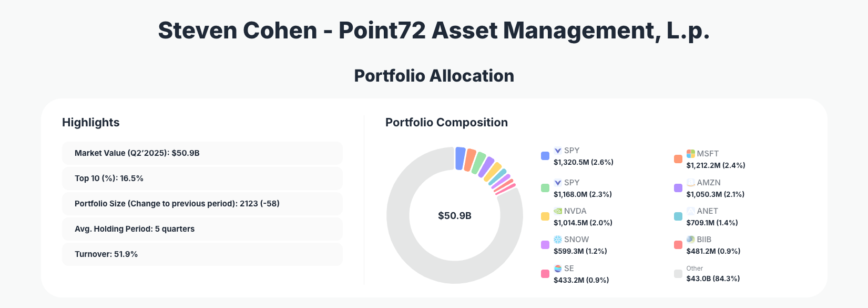
Task: Click the SPY logo above $1,320.5M
Action: tap(558, 151)
